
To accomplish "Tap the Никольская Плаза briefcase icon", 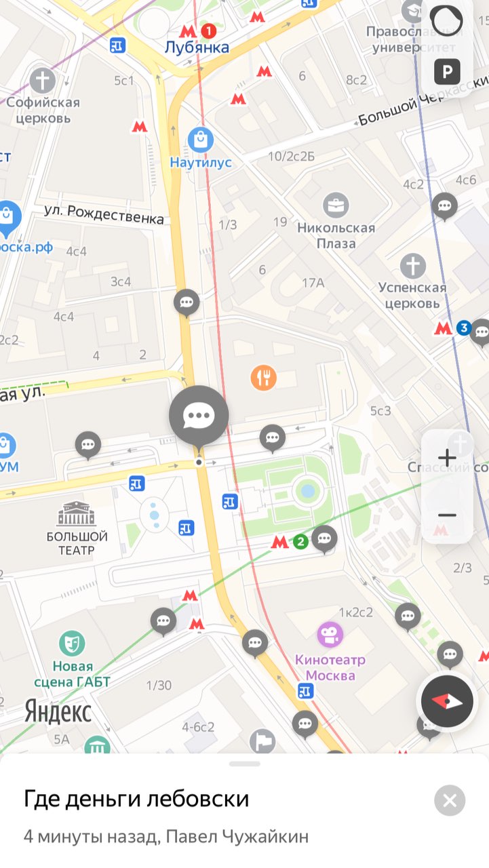I will (x=336, y=204).
